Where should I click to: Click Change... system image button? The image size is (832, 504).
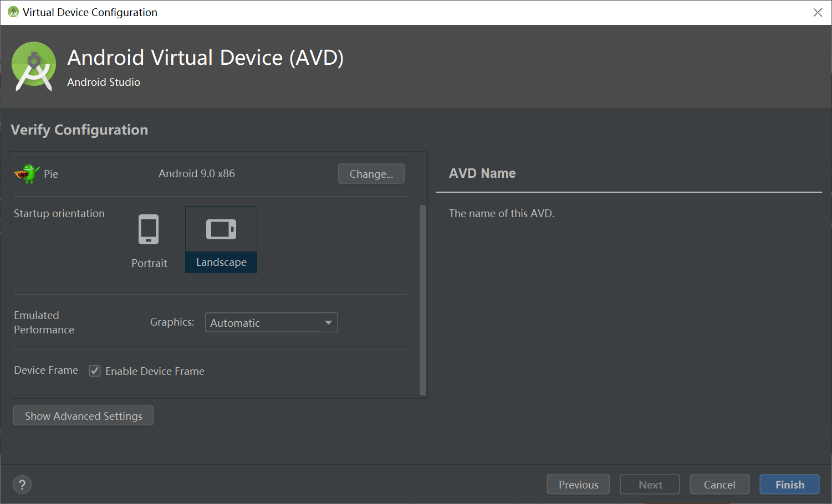coord(371,173)
